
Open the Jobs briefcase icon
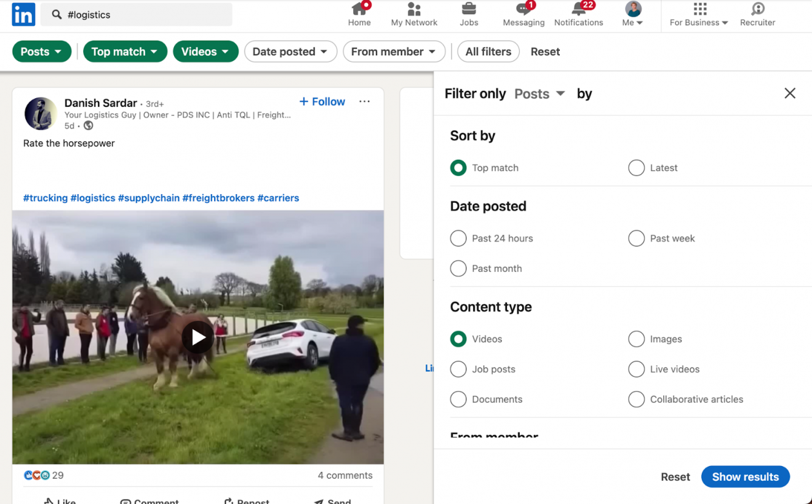469,10
